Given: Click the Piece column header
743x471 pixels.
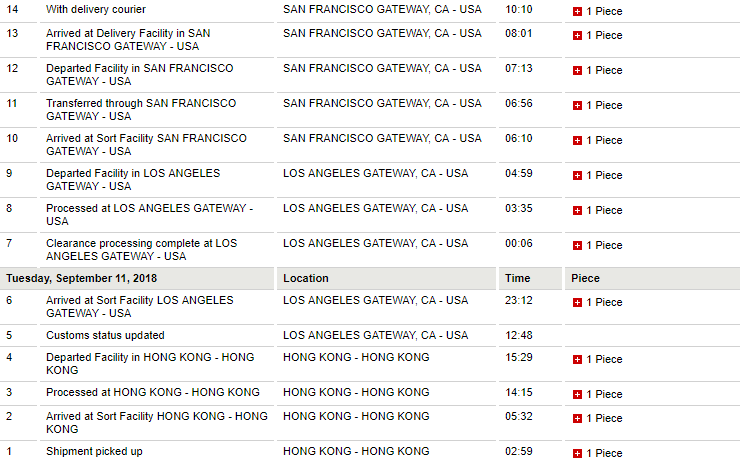Looking at the screenshot, I should 586,279.
